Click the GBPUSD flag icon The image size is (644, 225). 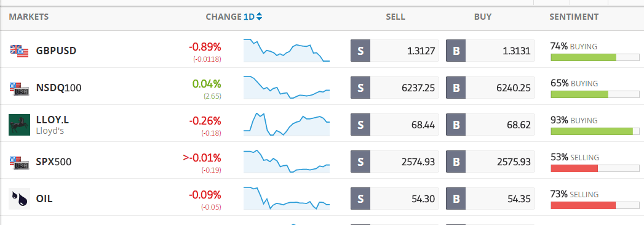[x=19, y=51]
